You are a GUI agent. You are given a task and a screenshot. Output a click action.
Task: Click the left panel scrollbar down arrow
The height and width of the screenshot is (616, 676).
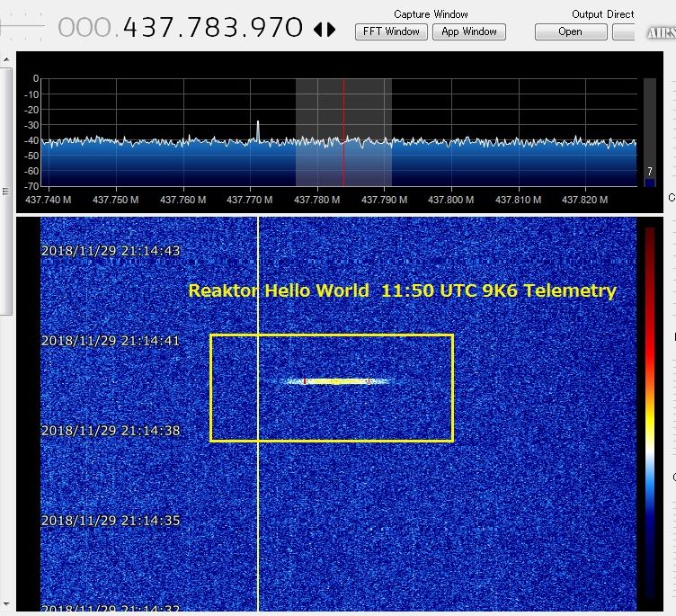[6, 605]
